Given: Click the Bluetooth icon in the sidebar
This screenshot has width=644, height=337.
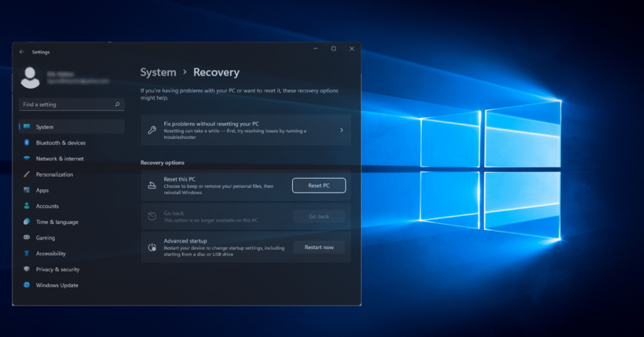Looking at the screenshot, I should click(x=26, y=143).
